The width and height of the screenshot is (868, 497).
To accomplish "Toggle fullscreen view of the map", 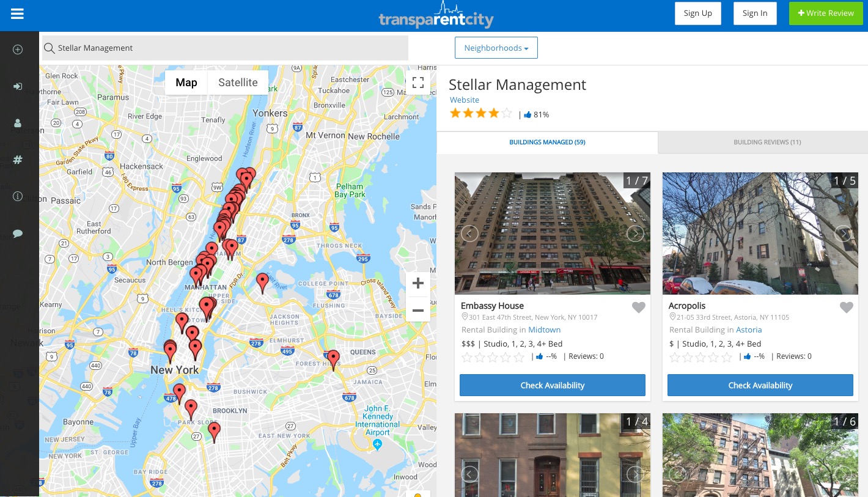I will pos(418,83).
